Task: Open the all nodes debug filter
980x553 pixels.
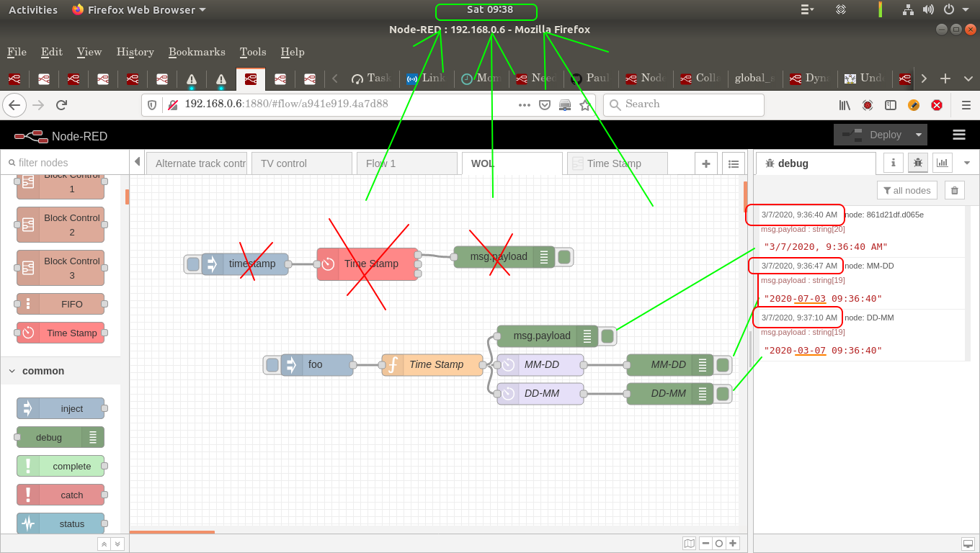Action: pos(907,190)
